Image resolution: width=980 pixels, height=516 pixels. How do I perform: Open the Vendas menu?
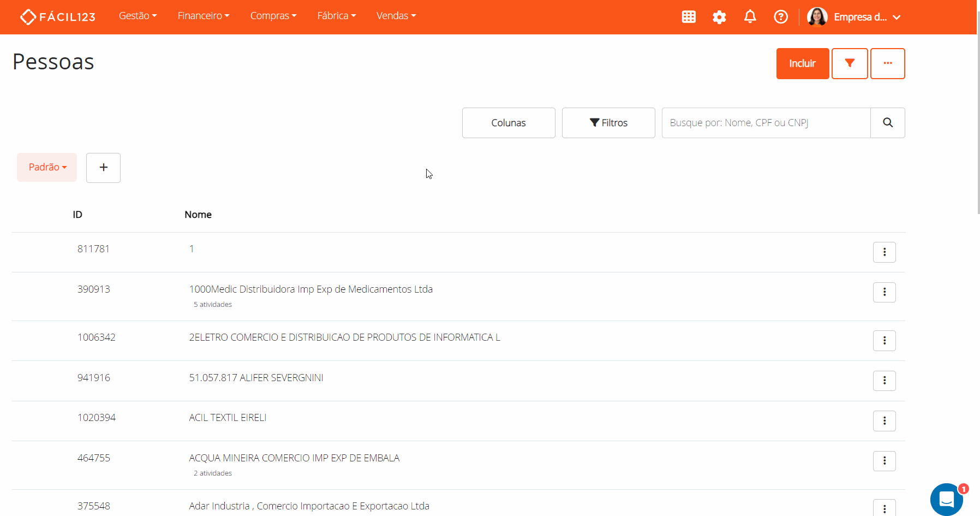pyautogui.click(x=396, y=16)
